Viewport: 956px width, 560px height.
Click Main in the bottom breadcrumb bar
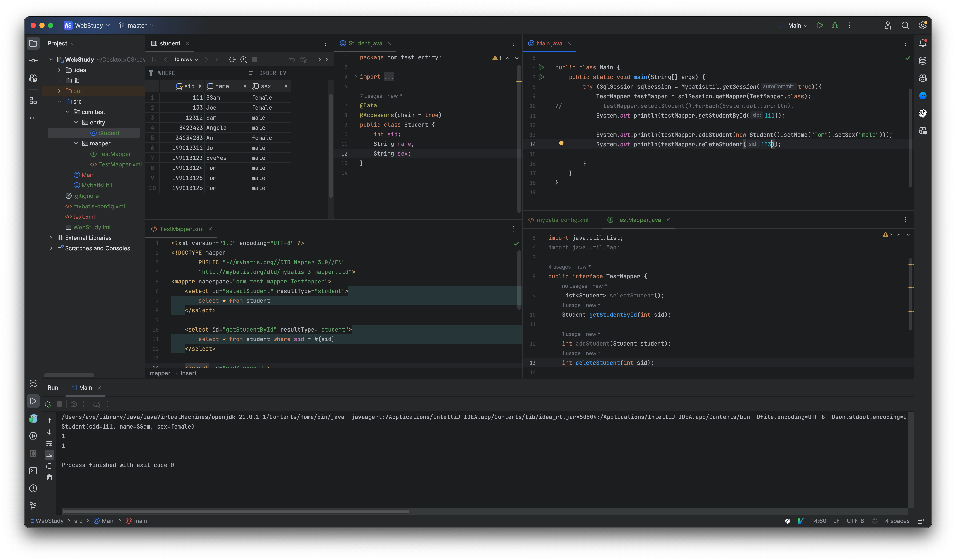[107, 520]
